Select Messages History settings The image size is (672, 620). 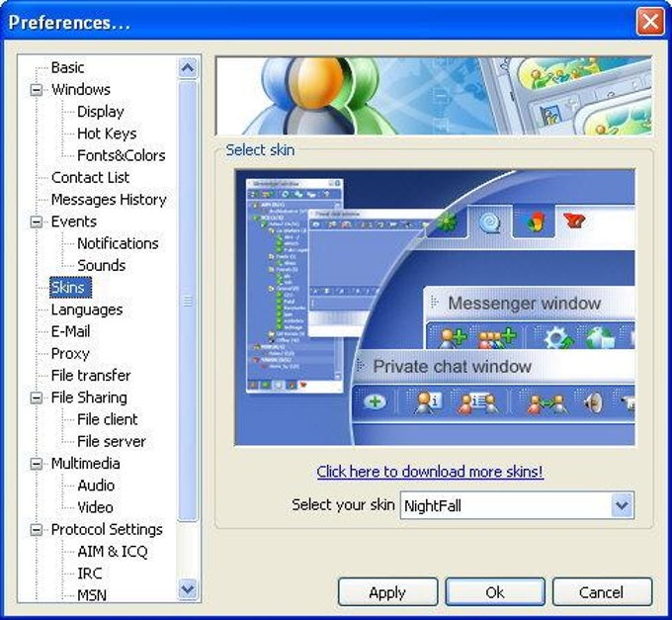109,200
